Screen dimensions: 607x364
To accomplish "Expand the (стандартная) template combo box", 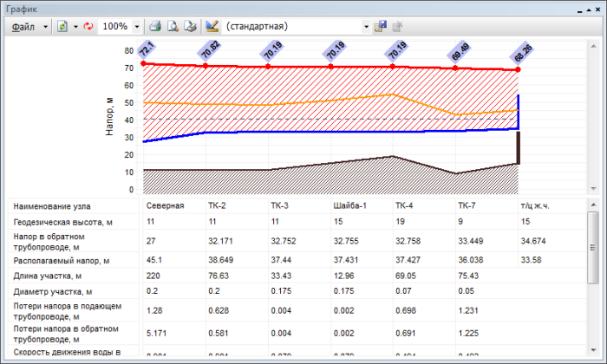I will pyautogui.click(x=364, y=27).
